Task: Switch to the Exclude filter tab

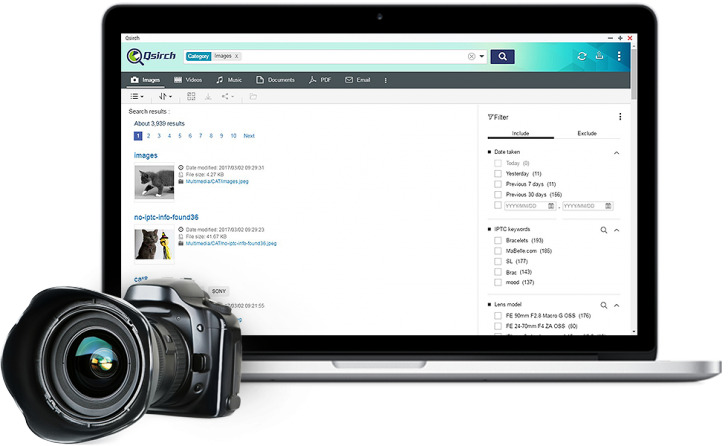Action: click(587, 133)
